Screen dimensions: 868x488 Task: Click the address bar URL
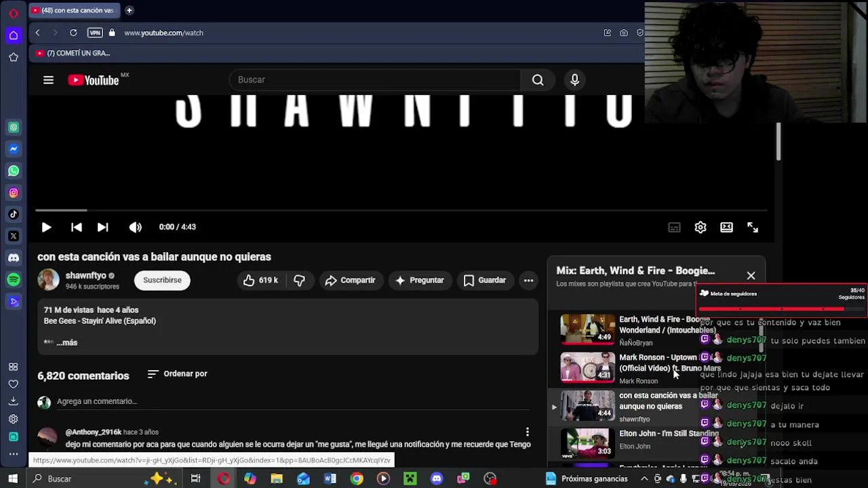[163, 33]
